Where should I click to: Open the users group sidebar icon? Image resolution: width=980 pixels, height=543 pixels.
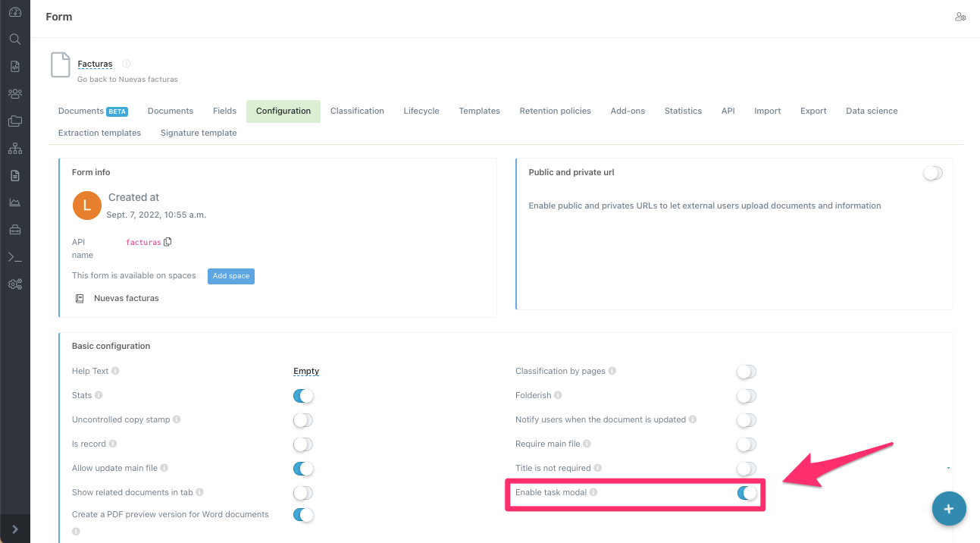point(14,94)
